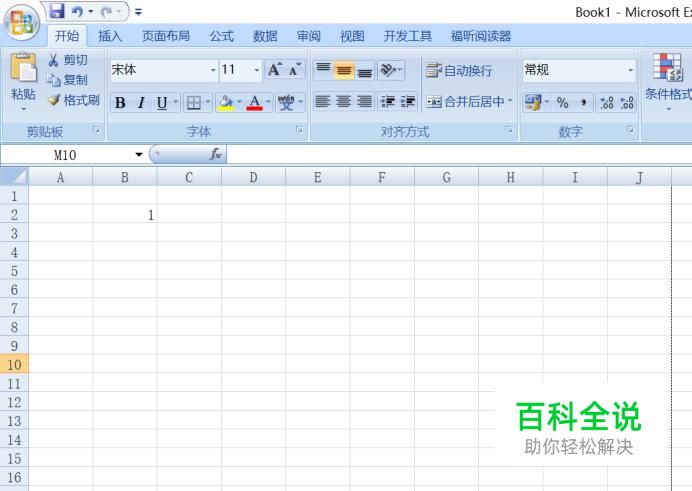Viewport: 692px width, 491px height.
Task: Set bottom vertical alignment
Action: click(x=365, y=70)
